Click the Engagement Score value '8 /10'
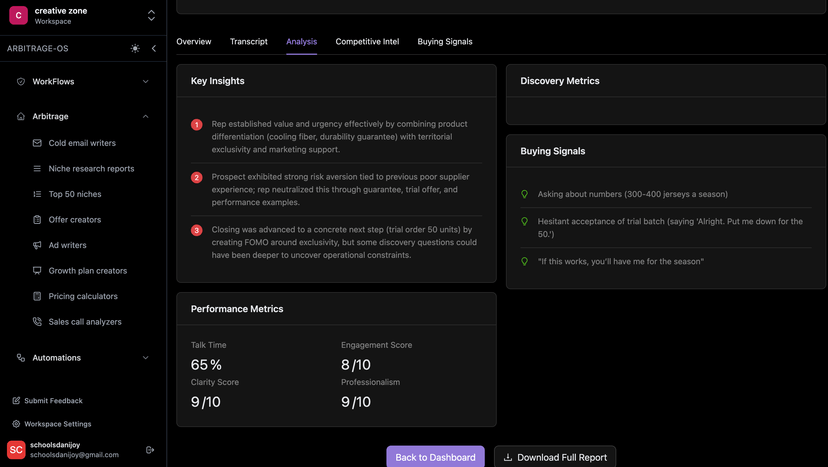Viewport: 828px width, 467px height. coord(355,365)
